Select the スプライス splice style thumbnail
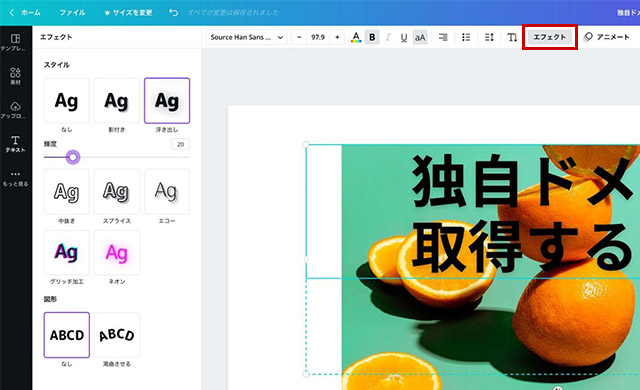This screenshot has height=390, width=640. (117, 192)
